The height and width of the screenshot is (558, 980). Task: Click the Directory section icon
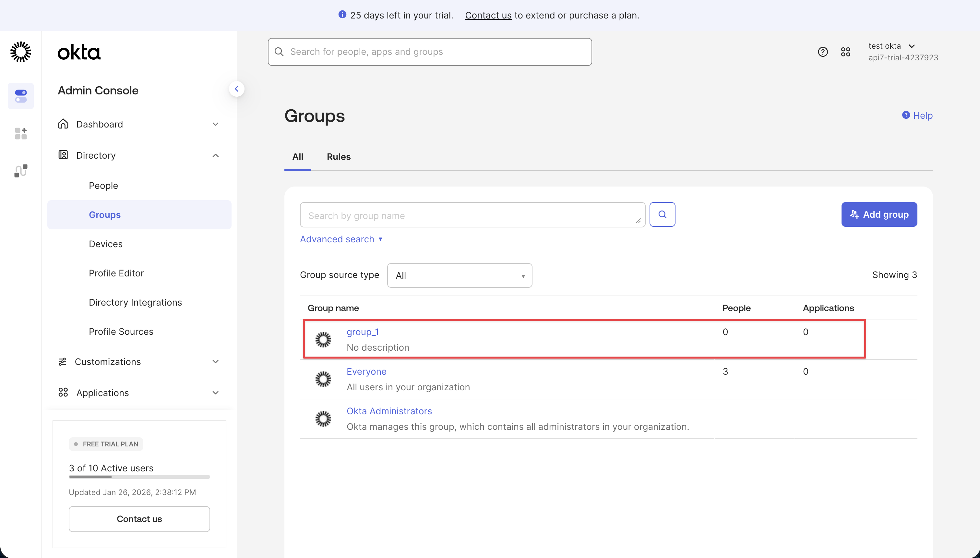coord(63,155)
